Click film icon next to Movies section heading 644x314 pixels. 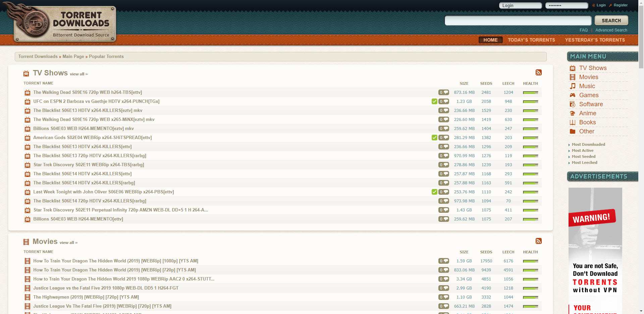pyautogui.click(x=26, y=242)
